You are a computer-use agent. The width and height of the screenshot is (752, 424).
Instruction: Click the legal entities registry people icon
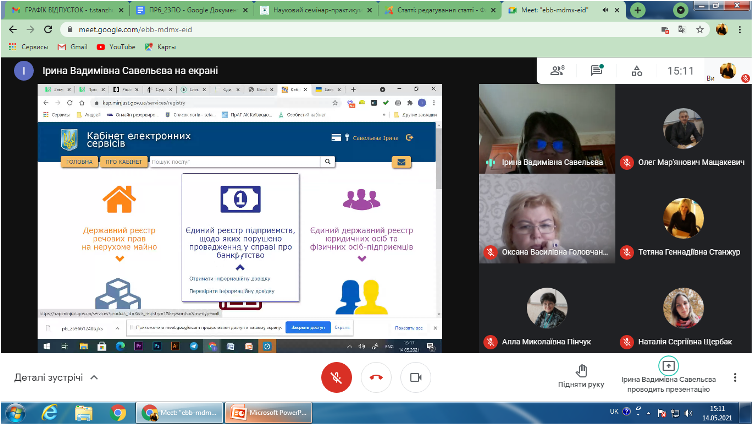point(362,199)
